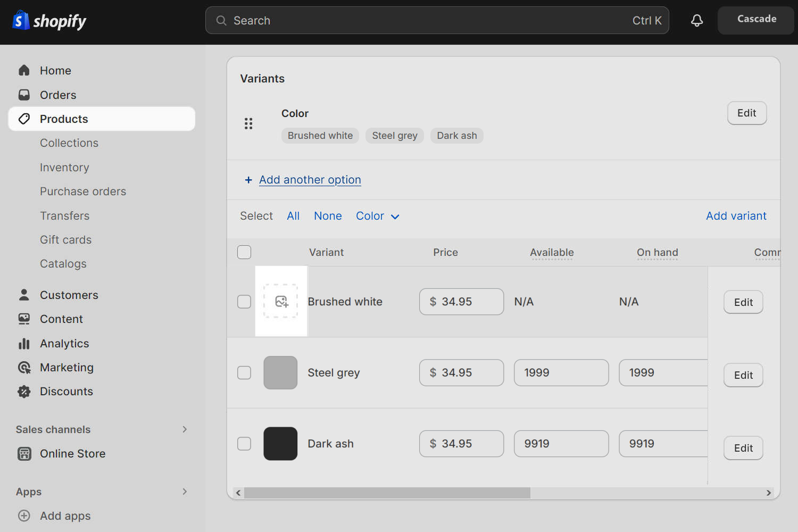Screen dimensions: 798x532
Task: Edit the Color option
Action: 747,113
